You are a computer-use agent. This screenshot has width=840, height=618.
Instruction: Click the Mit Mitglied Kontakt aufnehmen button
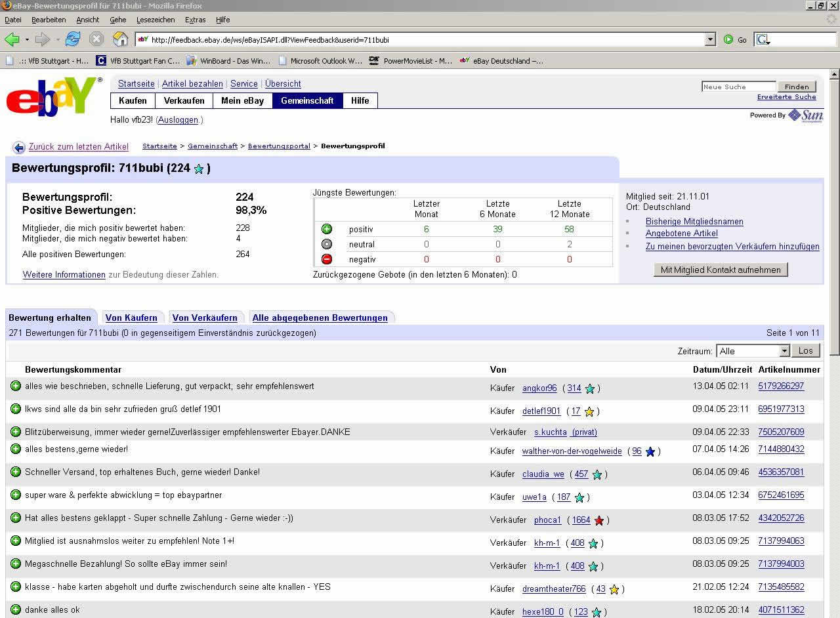[721, 270]
